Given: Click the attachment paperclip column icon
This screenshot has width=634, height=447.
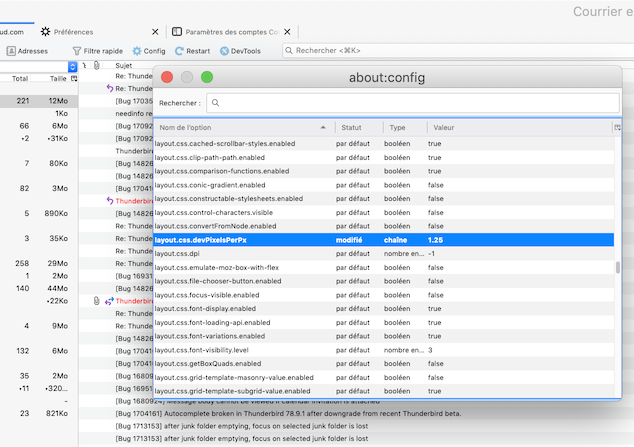Looking at the screenshot, I should [x=97, y=66].
